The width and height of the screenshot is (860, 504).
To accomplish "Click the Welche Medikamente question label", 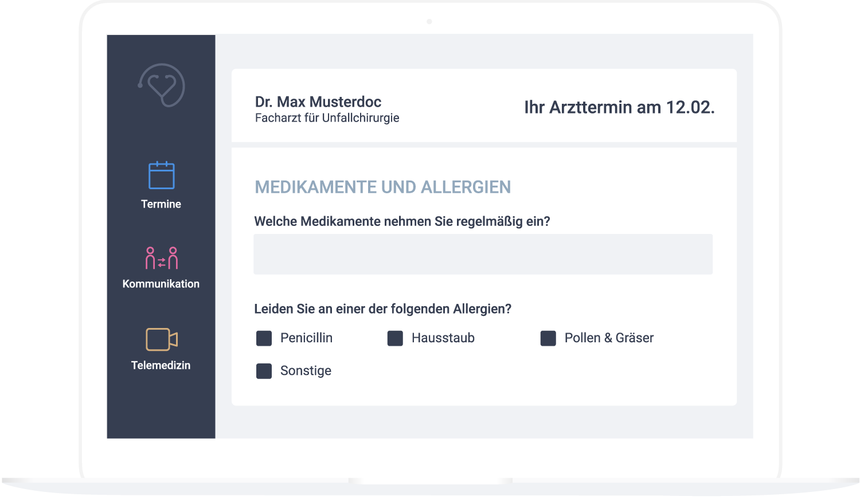I will click(402, 222).
